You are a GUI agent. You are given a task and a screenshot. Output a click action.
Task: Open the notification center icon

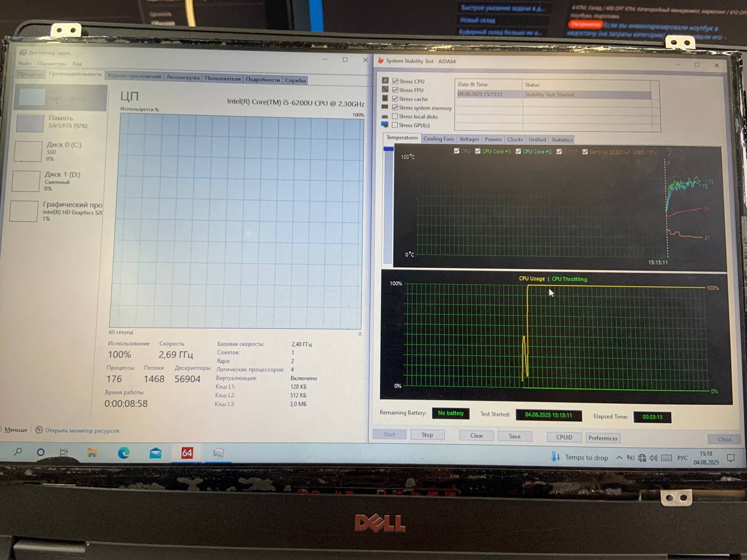(730, 458)
